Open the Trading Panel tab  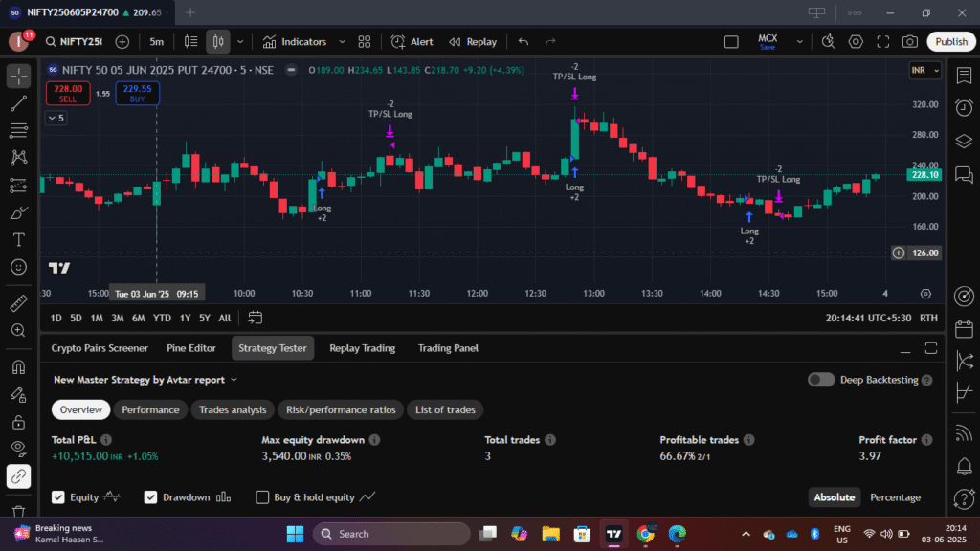pyautogui.click(x=448, y=348)
